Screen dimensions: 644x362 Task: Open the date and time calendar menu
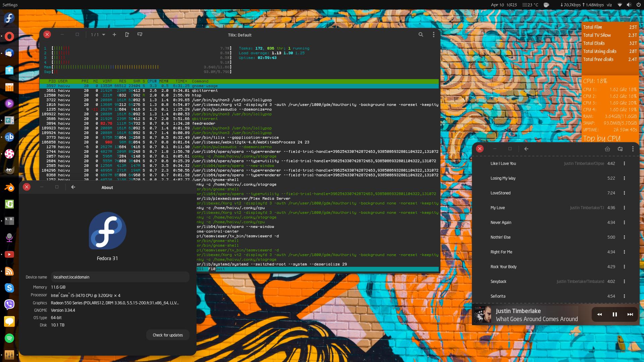tap(504, 5)
